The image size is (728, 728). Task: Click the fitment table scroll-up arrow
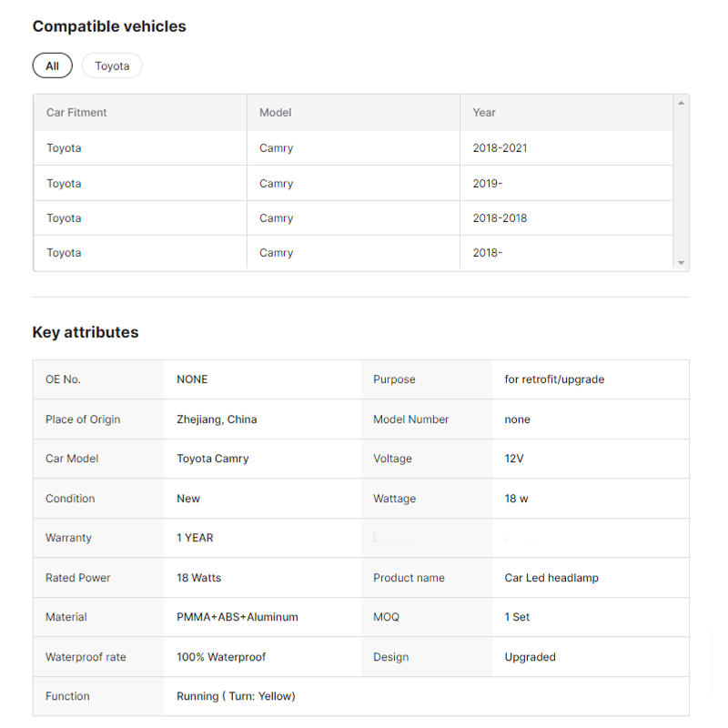681,103
